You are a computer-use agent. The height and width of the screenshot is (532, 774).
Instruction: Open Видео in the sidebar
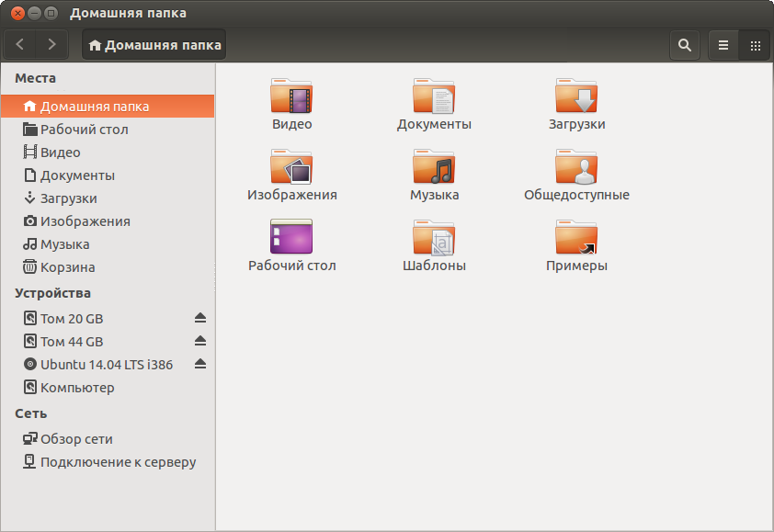click(108, 152)
